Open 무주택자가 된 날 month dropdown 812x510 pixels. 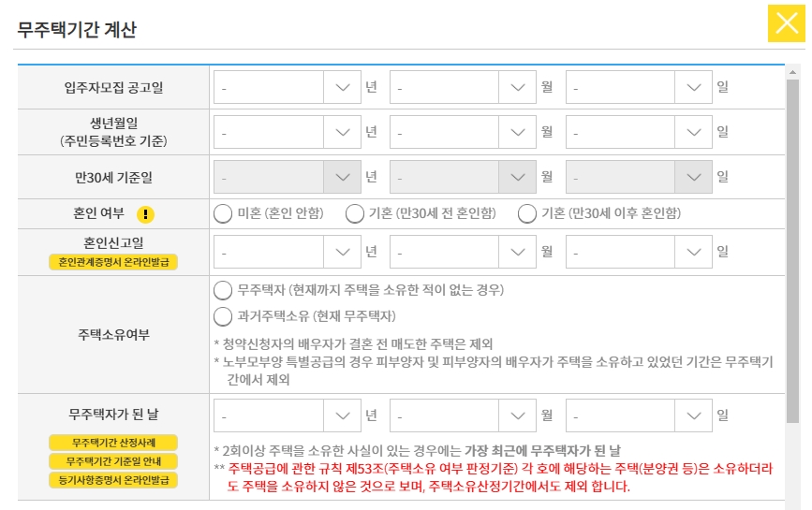pyautogui.click(x=463, y=415)
